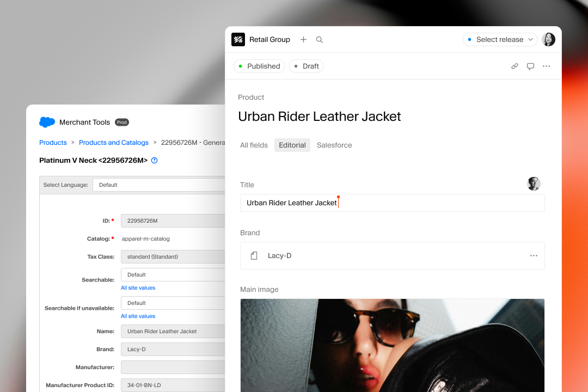Switch to the Salesforce tab
588x392 pixels.
(x=334, y=145)
